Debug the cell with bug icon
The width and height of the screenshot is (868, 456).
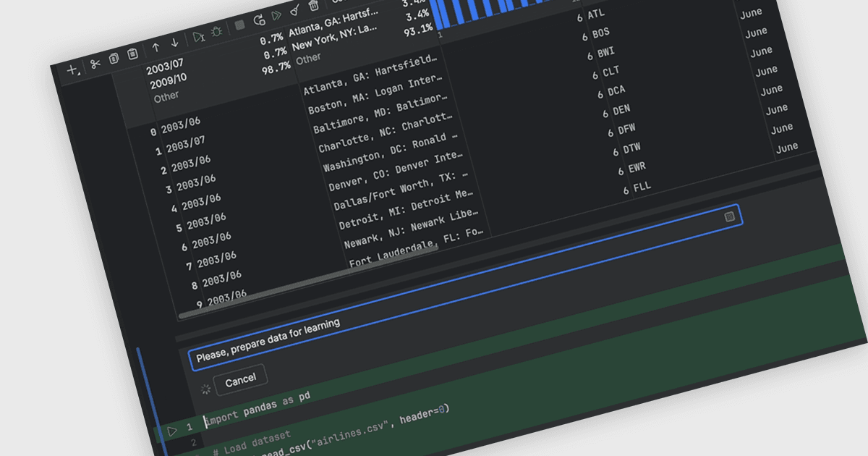coord(216,32)
